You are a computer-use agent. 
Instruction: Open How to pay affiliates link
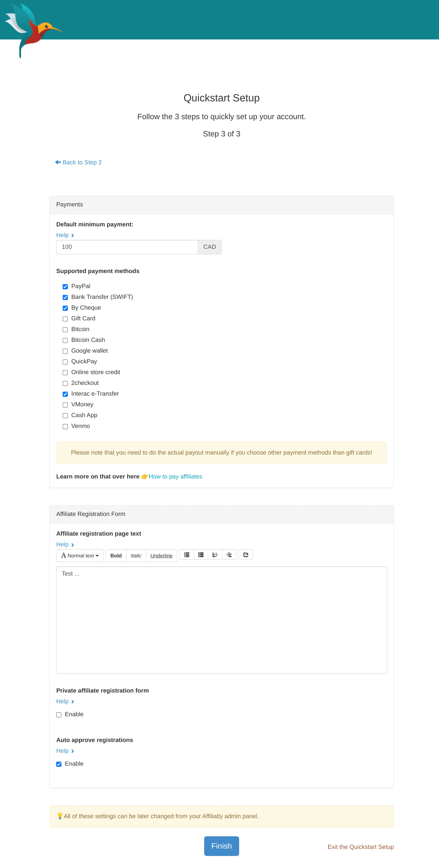point(175,476)
